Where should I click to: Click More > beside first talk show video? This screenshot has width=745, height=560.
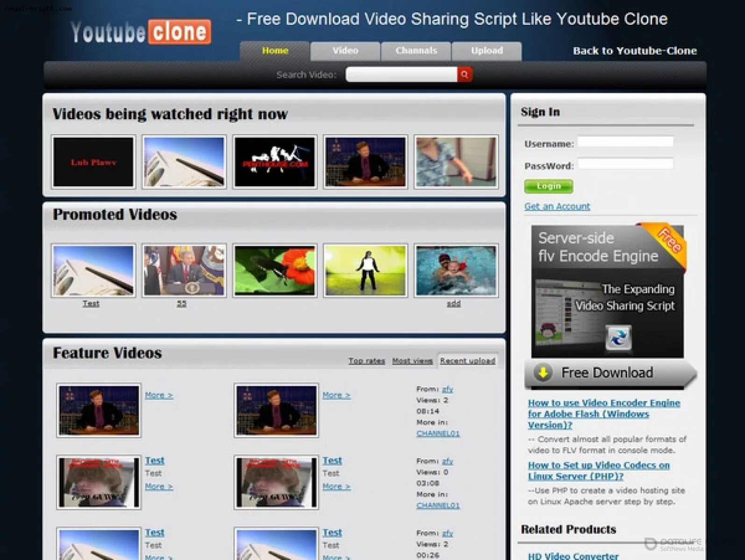(x=159, y=395)
